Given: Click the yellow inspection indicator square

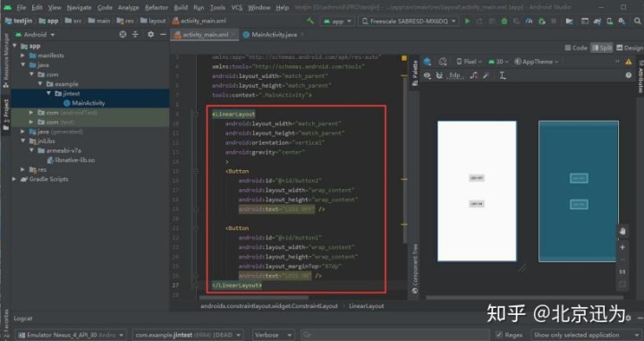Looking at the screenshot, I should coord(403,58).
